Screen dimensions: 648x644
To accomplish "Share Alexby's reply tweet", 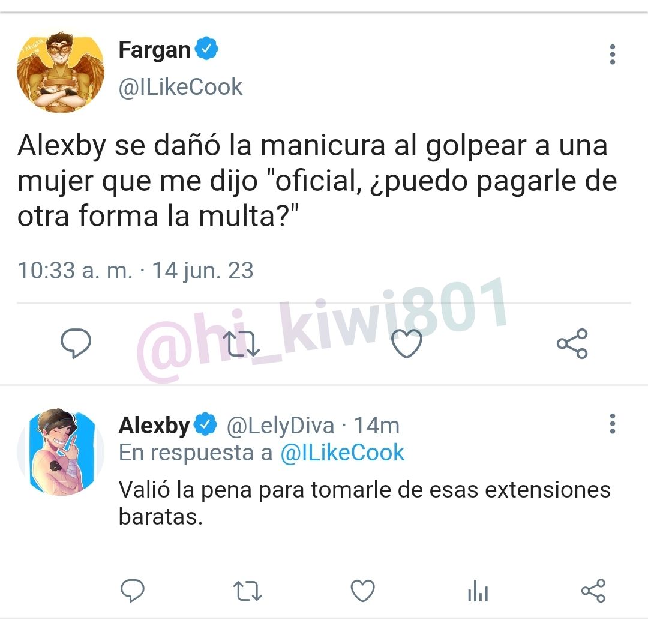I will (593, 590).
